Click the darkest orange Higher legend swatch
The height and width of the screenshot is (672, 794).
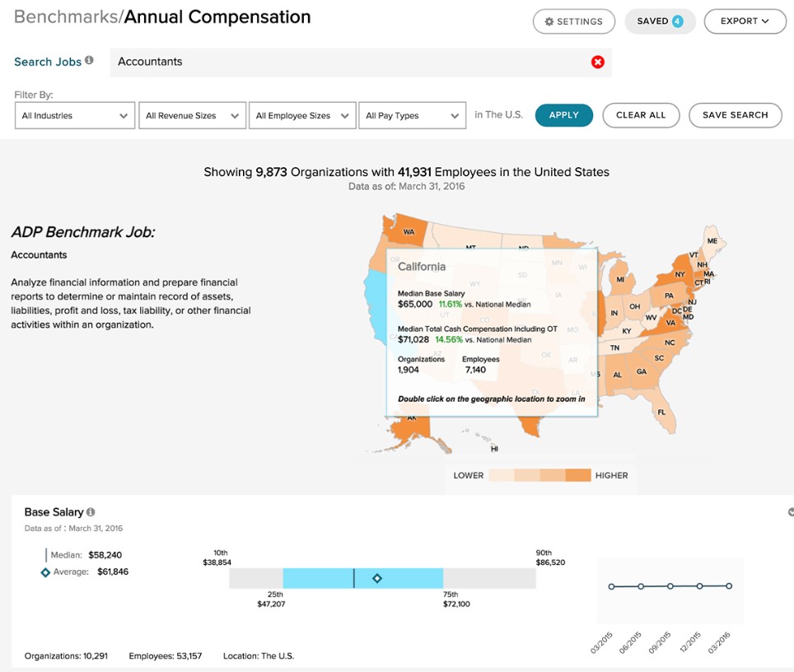(x=578, y=475)
